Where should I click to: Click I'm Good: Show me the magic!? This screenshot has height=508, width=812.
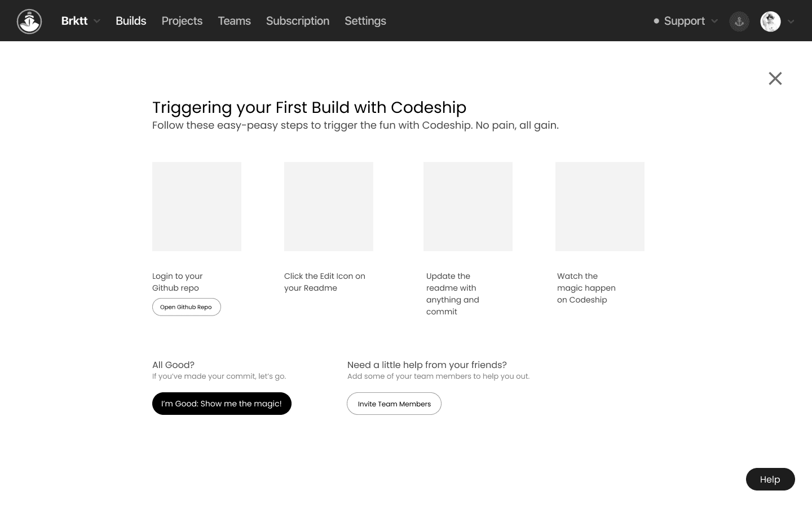click(x=222, y=404)
